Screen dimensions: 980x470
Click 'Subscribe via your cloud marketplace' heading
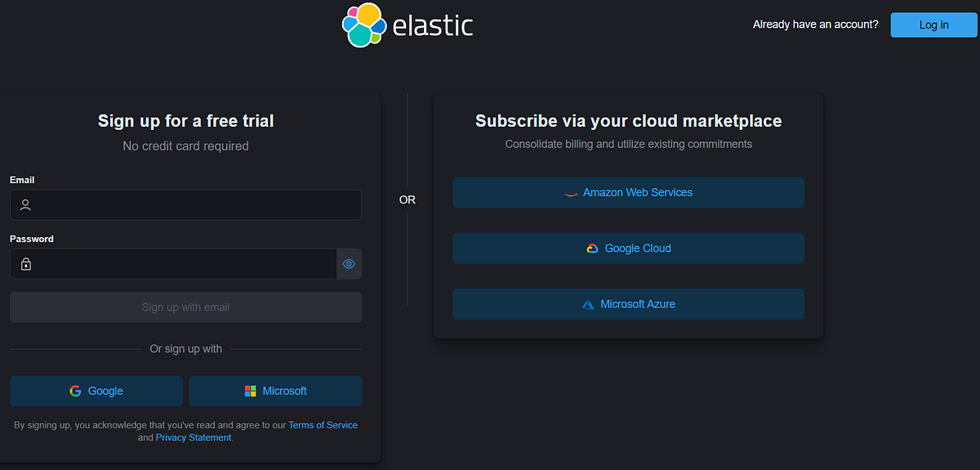628,121
